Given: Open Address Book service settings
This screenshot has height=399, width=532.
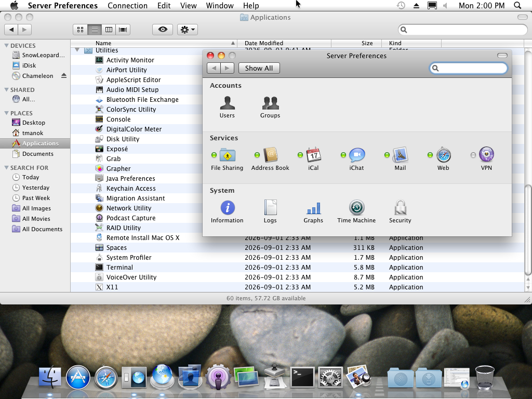Looking at the screenshot, I should pos(270,159).
